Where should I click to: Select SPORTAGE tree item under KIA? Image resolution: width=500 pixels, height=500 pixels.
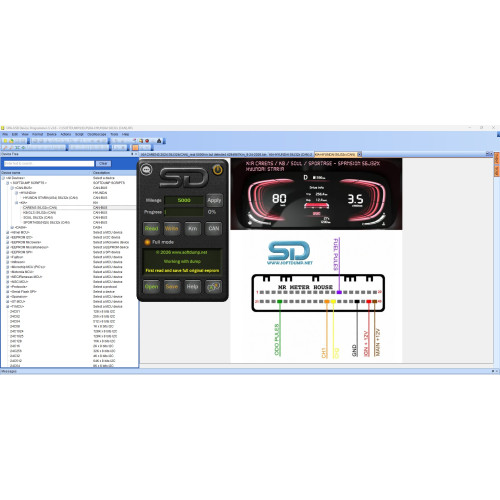point(46,222)
